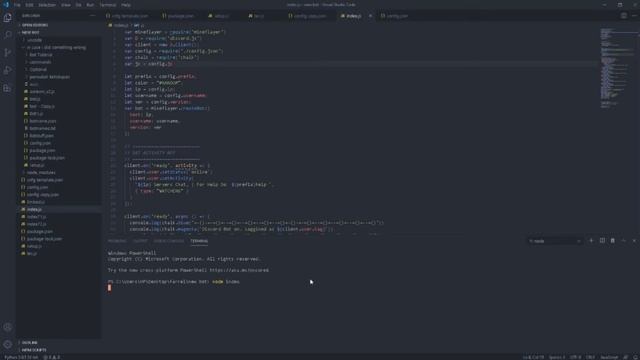The height and width of the screenshot is (360, 640).
Task: Click the UTF-8 encoding in status bar
Action: [x=576, y=357]
